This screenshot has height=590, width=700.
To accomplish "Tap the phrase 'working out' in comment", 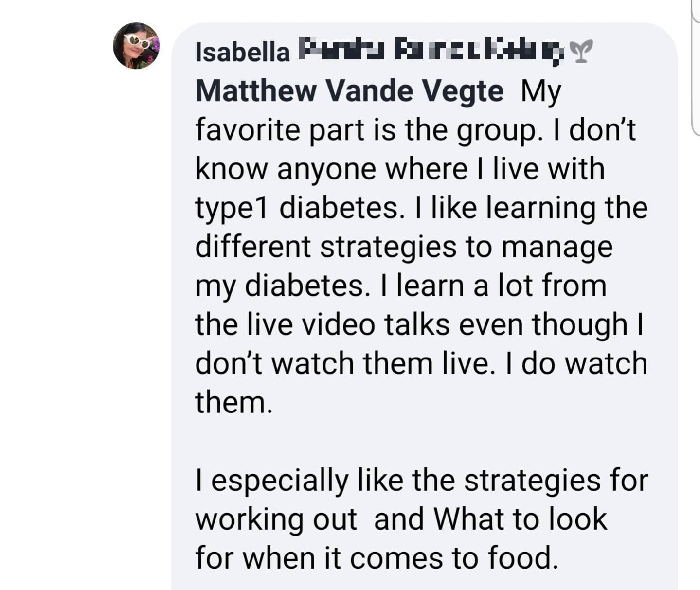I will coord(276,520).
